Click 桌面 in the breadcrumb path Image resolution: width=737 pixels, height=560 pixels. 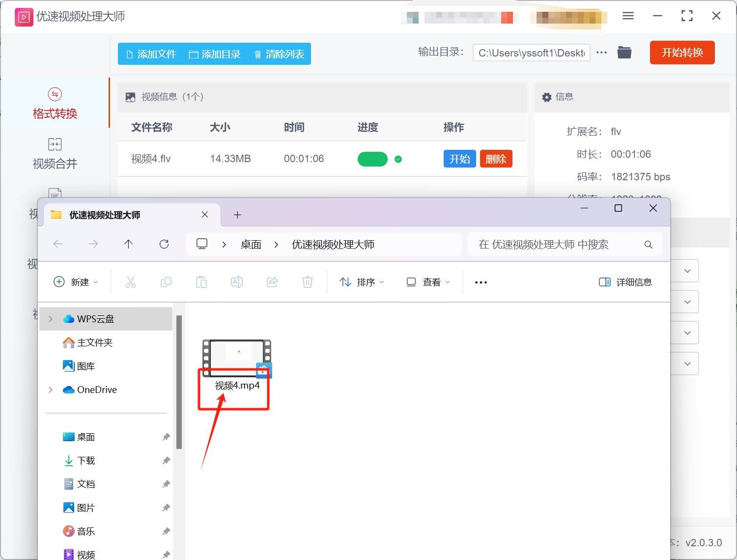click(251, 245)
